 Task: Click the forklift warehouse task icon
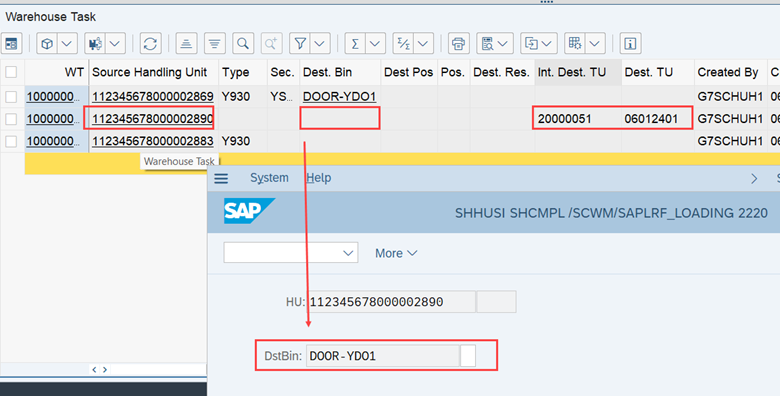click(95, 44)
